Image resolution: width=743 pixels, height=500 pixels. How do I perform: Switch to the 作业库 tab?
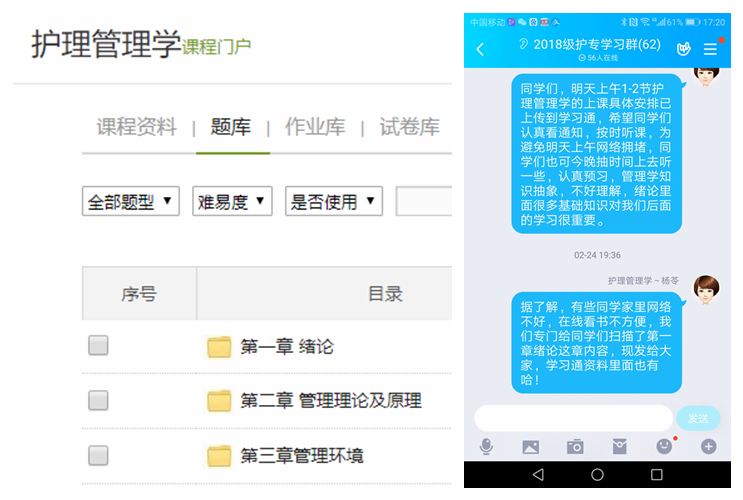point(315,127)
